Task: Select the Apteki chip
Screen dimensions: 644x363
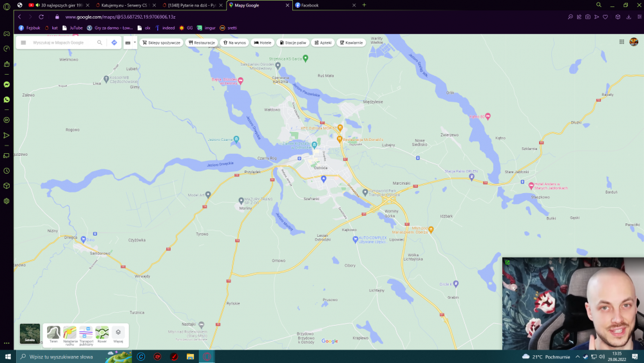Action: tap(323, 42)
